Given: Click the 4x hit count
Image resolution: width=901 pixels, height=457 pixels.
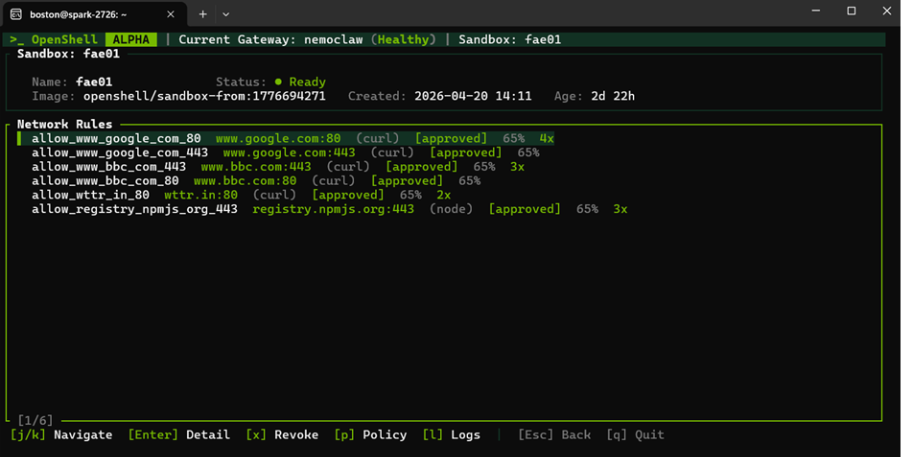Looking at the screenshot, I should (546, 139).
